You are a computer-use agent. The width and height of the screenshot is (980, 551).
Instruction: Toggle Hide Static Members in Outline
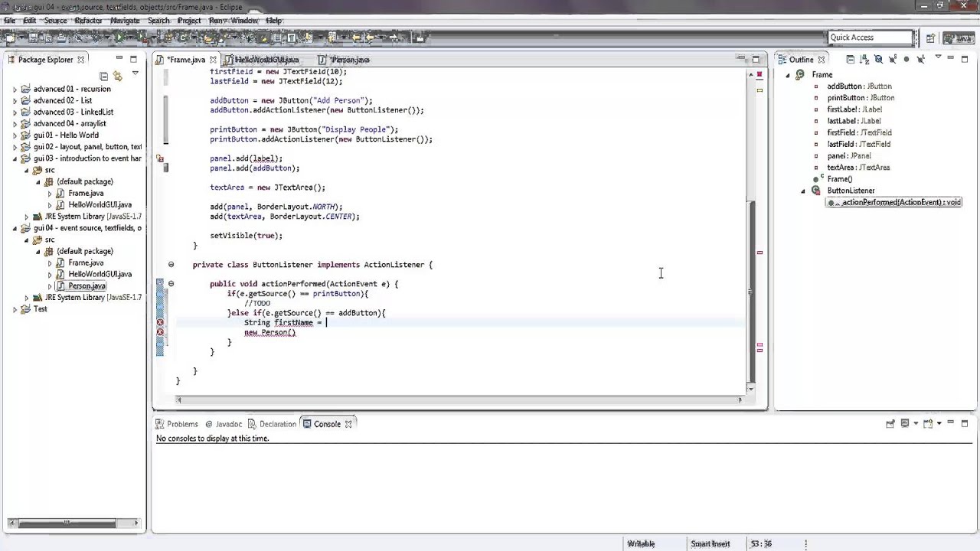coord(892,59)
